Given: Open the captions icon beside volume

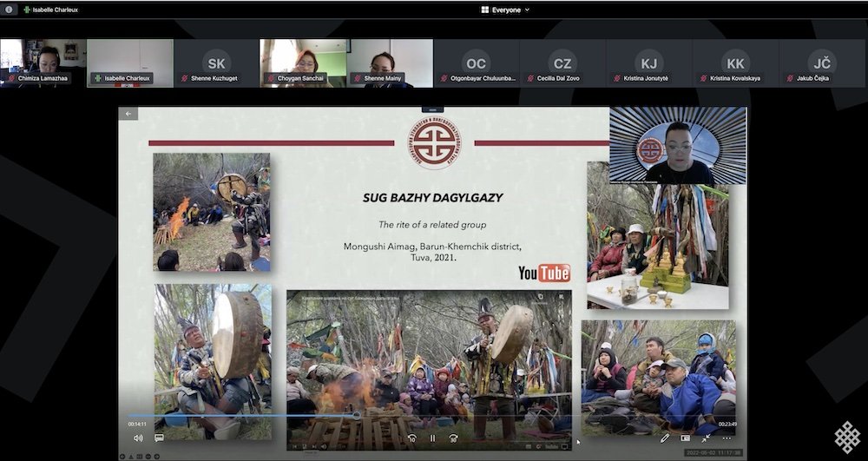Looking at the screenshot, I should [159, 438].
